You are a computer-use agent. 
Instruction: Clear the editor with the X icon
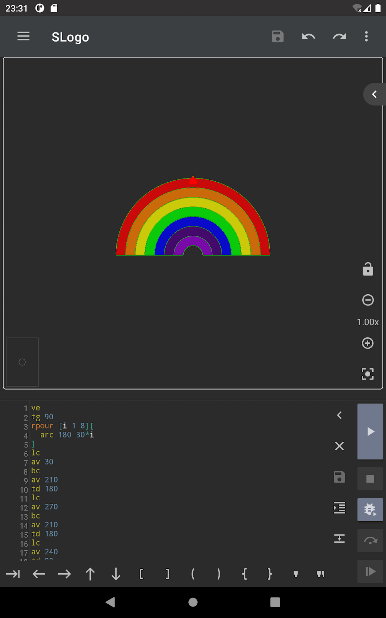[x=339, y=446]
